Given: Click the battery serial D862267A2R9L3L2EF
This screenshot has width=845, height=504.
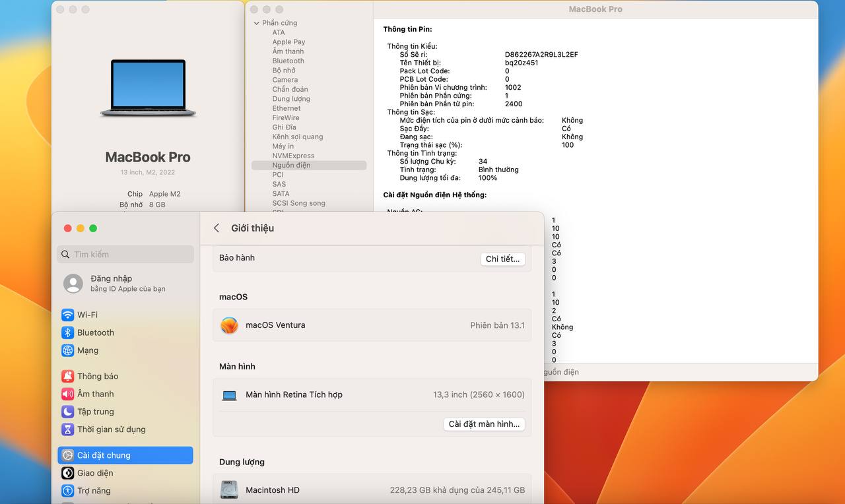Looking at the screenshot, I should point(541,55).
